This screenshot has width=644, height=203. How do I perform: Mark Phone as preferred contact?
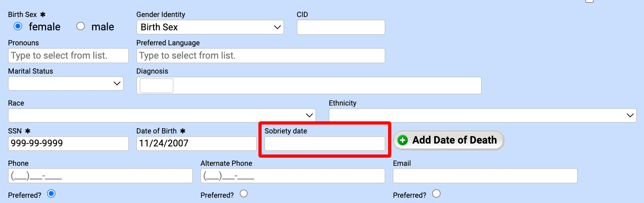pos(51,194)
